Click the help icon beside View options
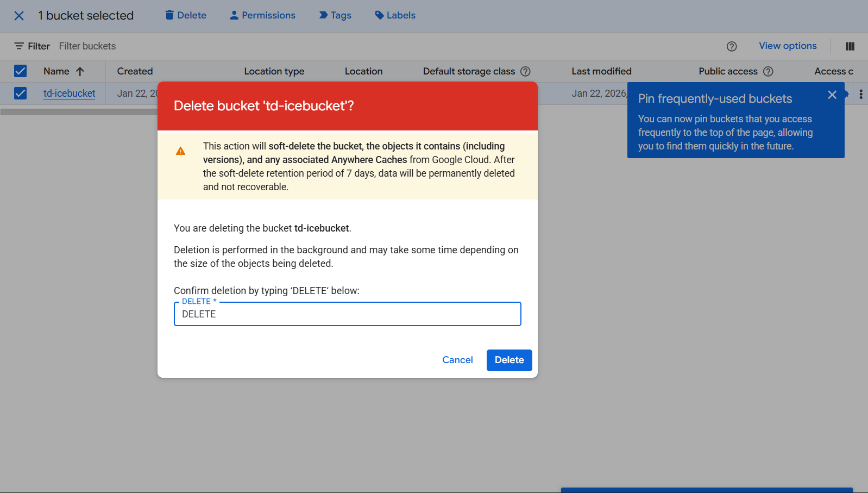 tap(732, 46)
